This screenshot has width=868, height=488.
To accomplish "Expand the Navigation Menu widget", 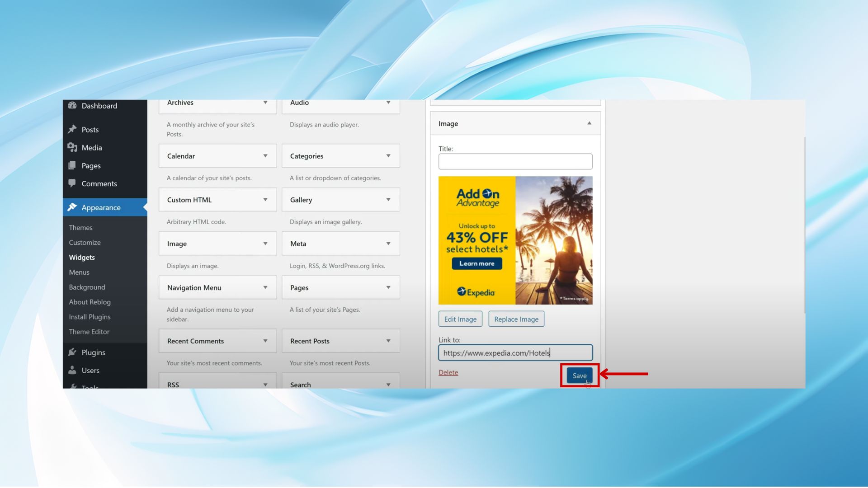I will 265,287.
